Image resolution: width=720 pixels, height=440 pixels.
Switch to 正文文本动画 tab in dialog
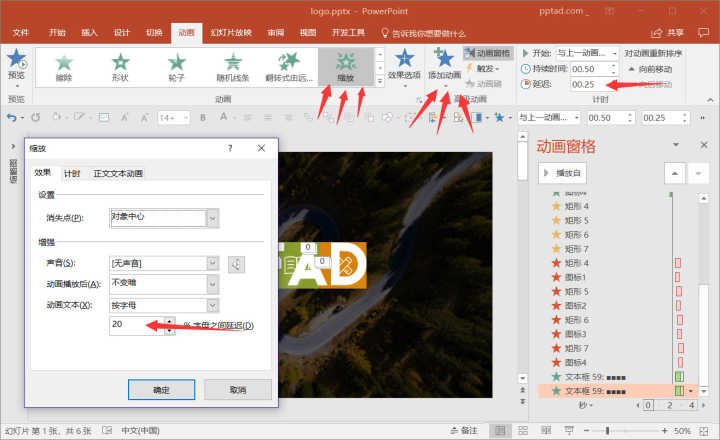(118, 174)
